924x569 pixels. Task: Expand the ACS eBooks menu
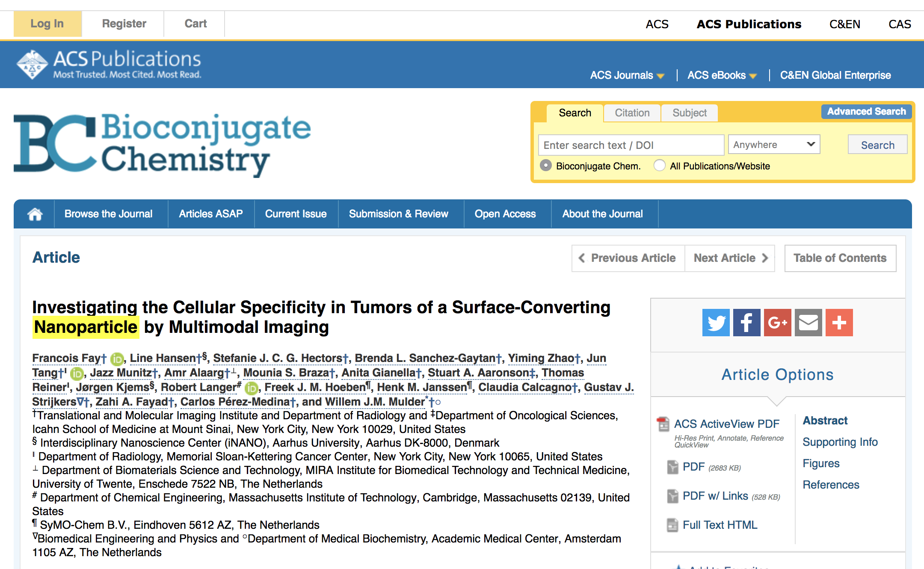(x=722, y=75)
